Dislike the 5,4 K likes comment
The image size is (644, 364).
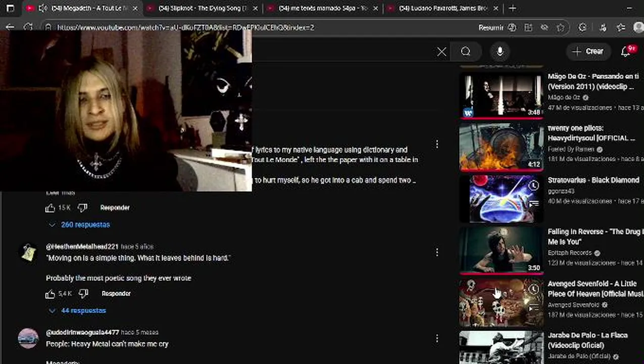pyautogui.click(x=83, y=294)
